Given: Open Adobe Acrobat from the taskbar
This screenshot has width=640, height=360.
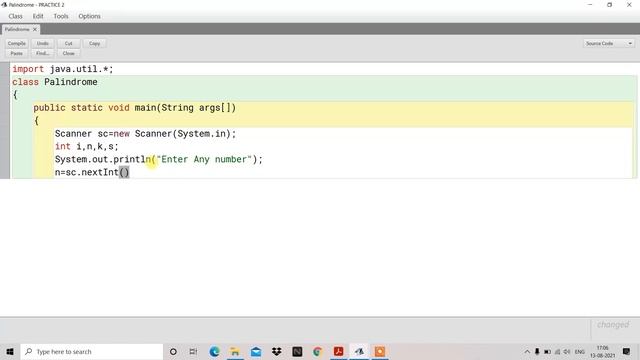Looking at the screenshot, I should 338,351.
